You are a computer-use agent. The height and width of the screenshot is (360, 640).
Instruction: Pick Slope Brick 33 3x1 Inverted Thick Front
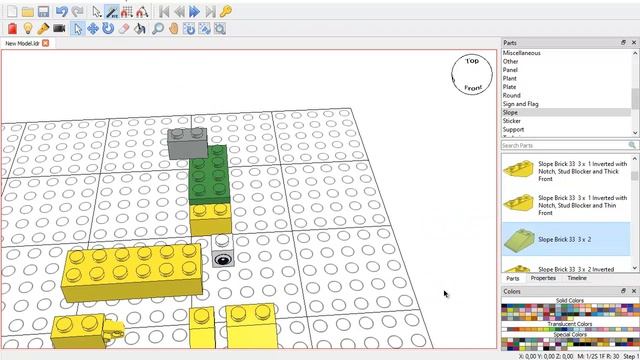click(x=566, y=171)
